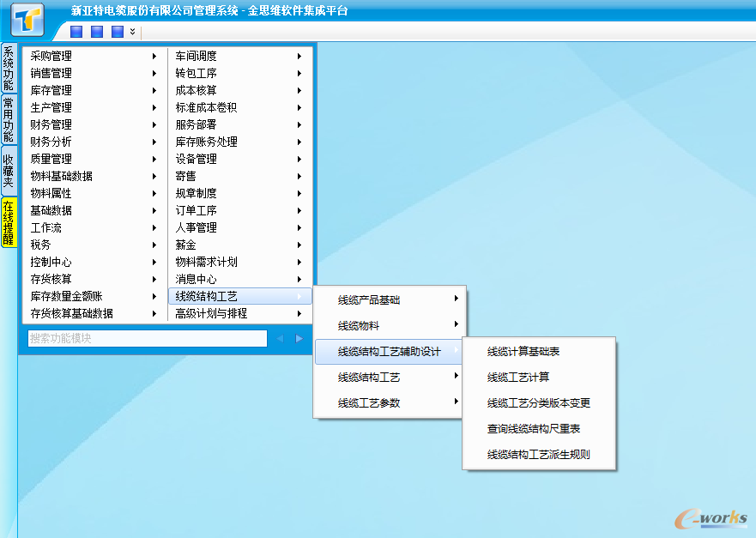Open the 消息中心 menu
The width and height of the screenshot is (756, 538).
(x=240, y=279)
